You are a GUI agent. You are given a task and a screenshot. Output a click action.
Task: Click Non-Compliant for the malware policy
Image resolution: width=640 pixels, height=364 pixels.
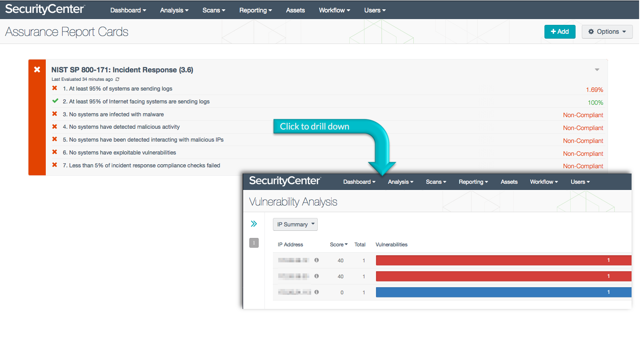tap(583, 115)
